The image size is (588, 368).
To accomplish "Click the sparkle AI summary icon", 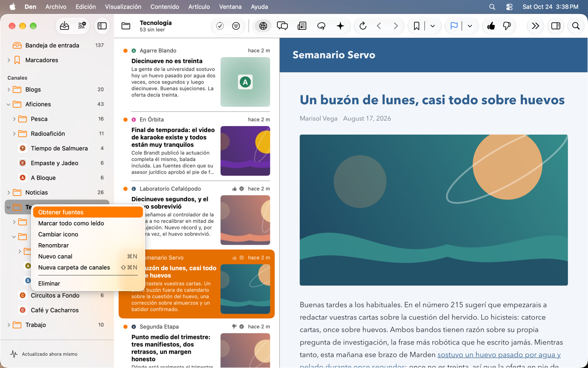I will (x=340, y=26).
